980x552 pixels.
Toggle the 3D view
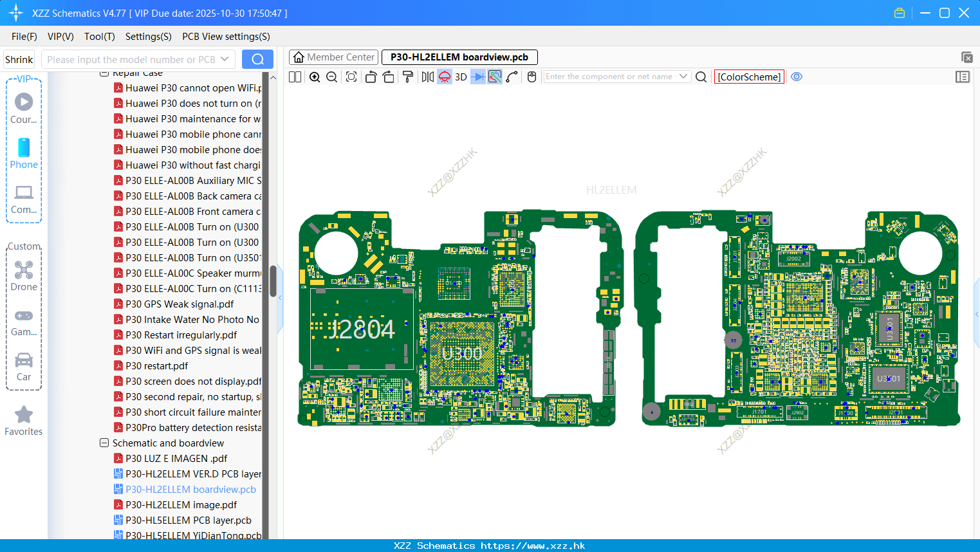[461, 77]
